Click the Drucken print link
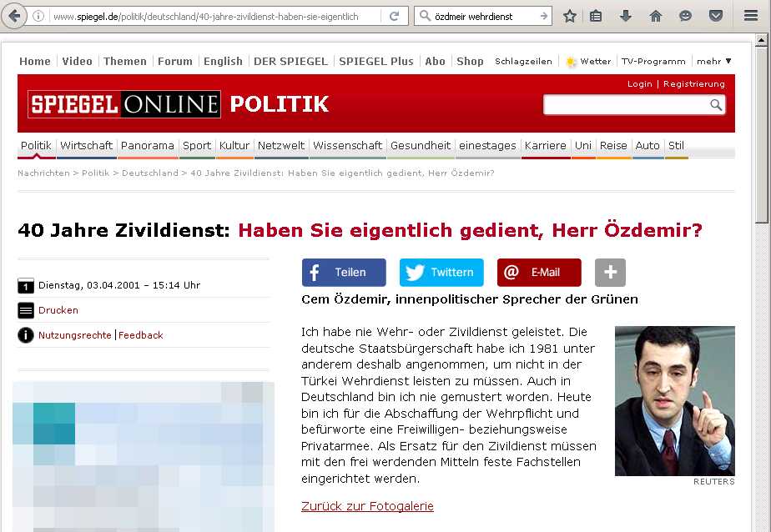This screenshot has height=532, width=771. pyautogui.click(x=58, y=310)
